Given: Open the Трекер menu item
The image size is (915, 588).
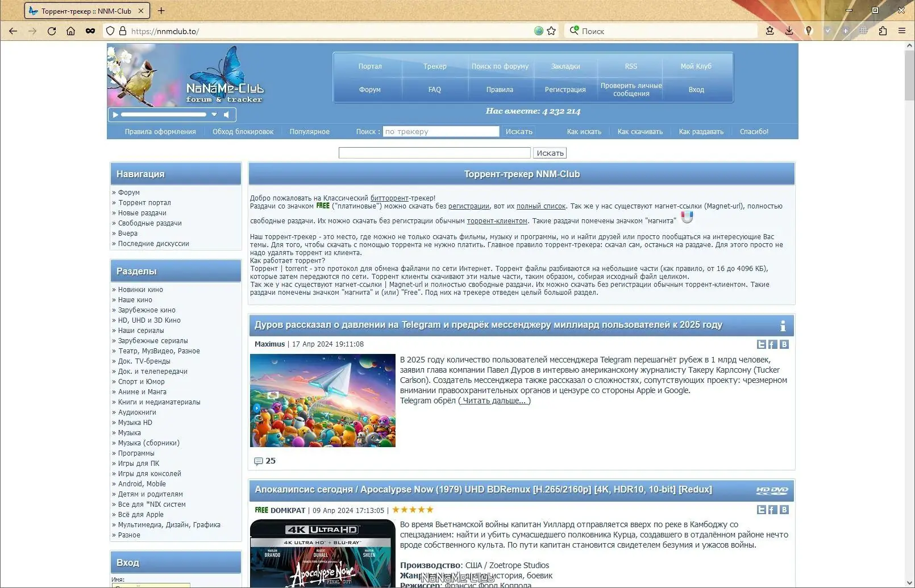Looking at the screenshot, I should point(435,66).
